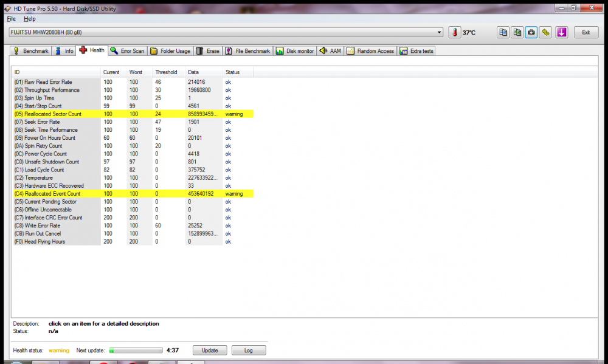Select the (0A) Spin Retry Count row

pyautogui.click(x=133, y=146)
